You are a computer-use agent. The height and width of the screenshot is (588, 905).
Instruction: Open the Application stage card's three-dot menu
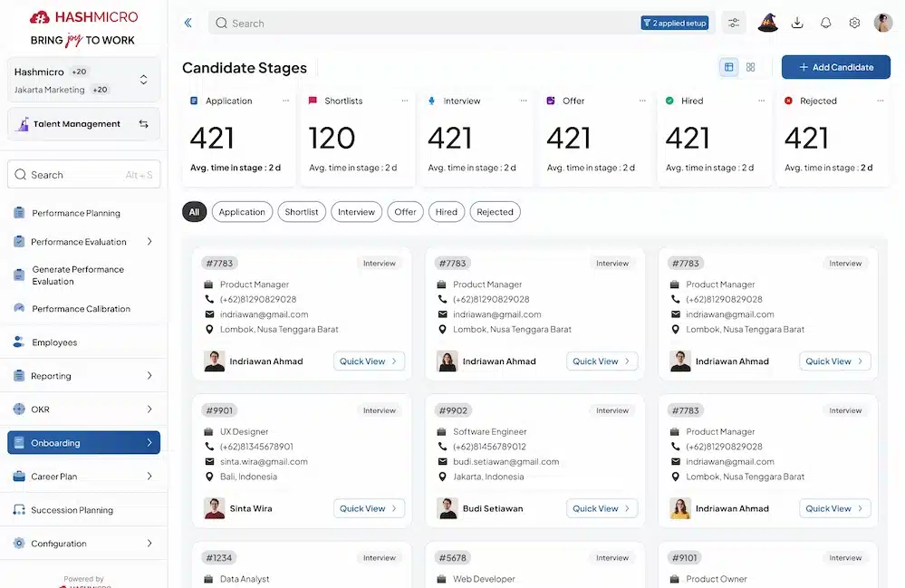point(286,101)
